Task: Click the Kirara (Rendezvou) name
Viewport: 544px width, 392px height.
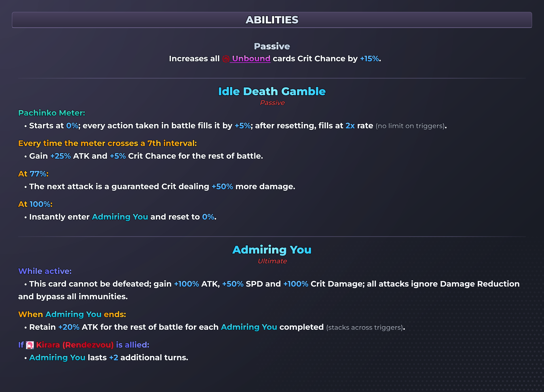Action: pyautogui.click(x=75, y=345)
